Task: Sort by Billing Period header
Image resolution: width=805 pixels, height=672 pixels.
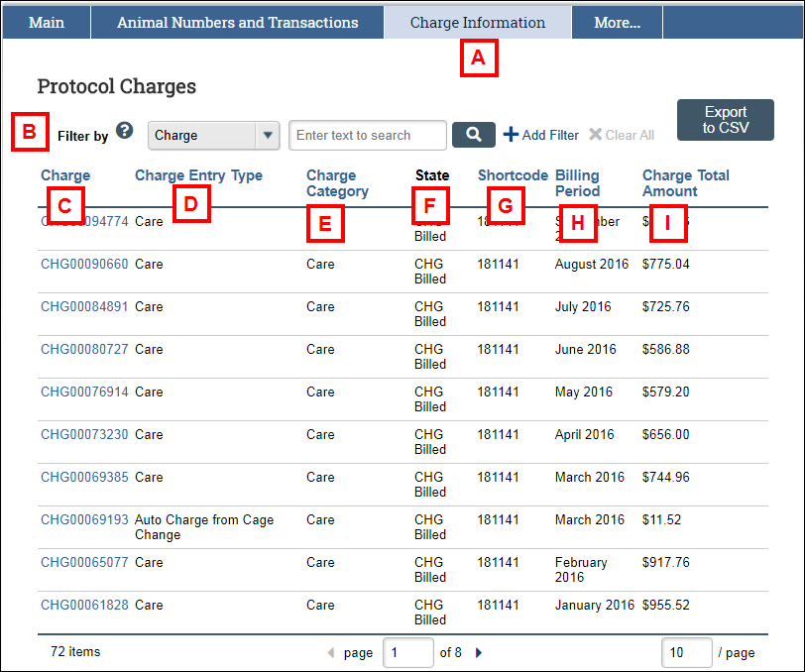Action: pos(578,183)
